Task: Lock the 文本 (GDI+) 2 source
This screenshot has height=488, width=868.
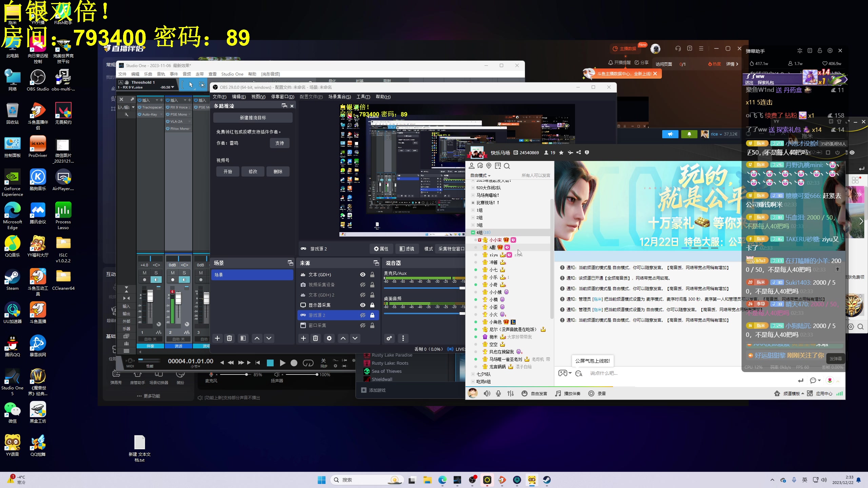Action: click(x=372, y=295)
